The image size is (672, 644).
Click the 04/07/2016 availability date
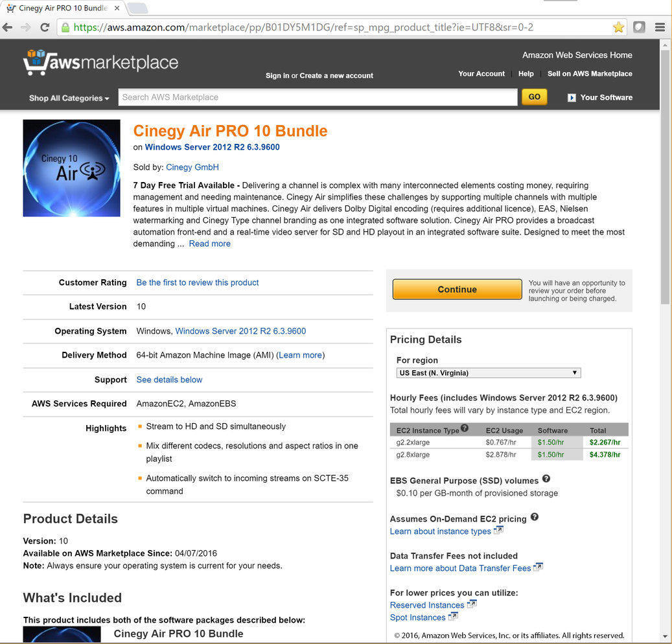196,553
